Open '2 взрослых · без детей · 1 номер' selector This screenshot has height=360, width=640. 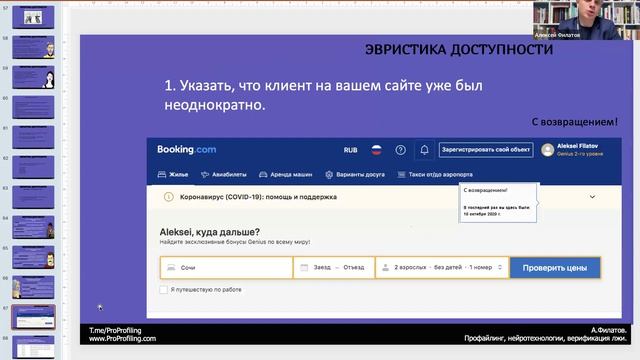click(442, 268)
